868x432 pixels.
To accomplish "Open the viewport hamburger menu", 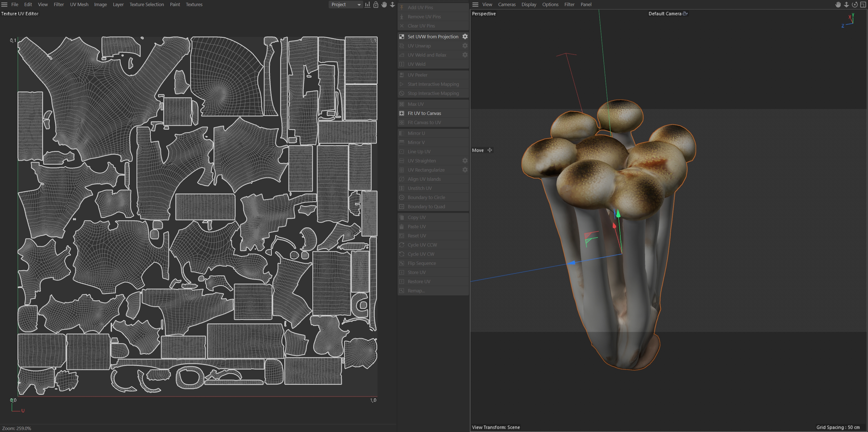I will click(475, 4).
